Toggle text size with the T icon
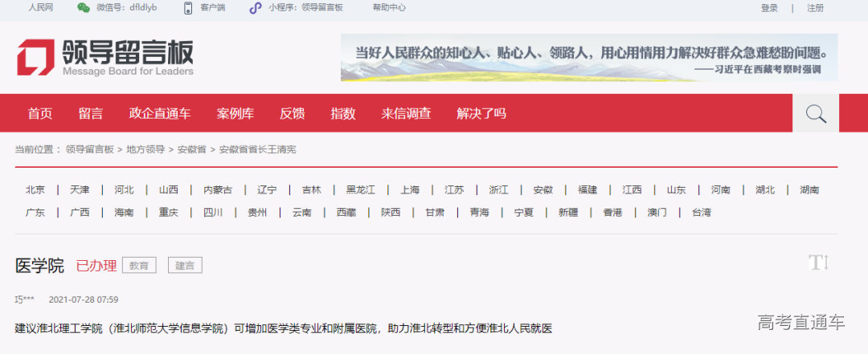This screenshot has width=868, height=354. [x=818, y=262]
